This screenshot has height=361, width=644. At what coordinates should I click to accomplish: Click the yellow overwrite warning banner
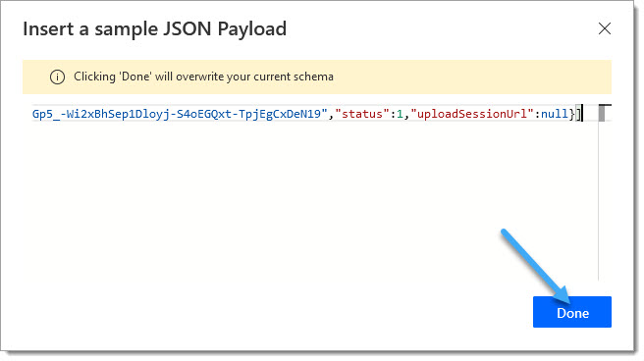pos(317,77)
